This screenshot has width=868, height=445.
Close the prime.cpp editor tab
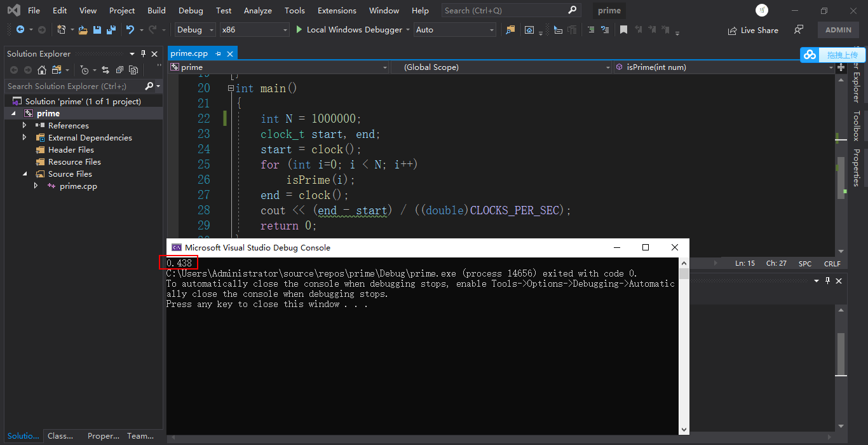click(230, 54)
